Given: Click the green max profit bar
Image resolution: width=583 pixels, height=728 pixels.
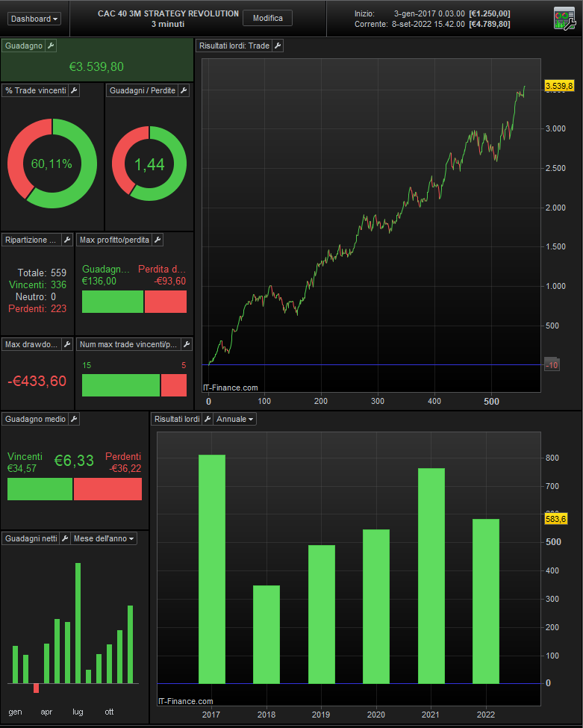Looking at the screenshot, I should pyautogui.click(x=113, y=302).
